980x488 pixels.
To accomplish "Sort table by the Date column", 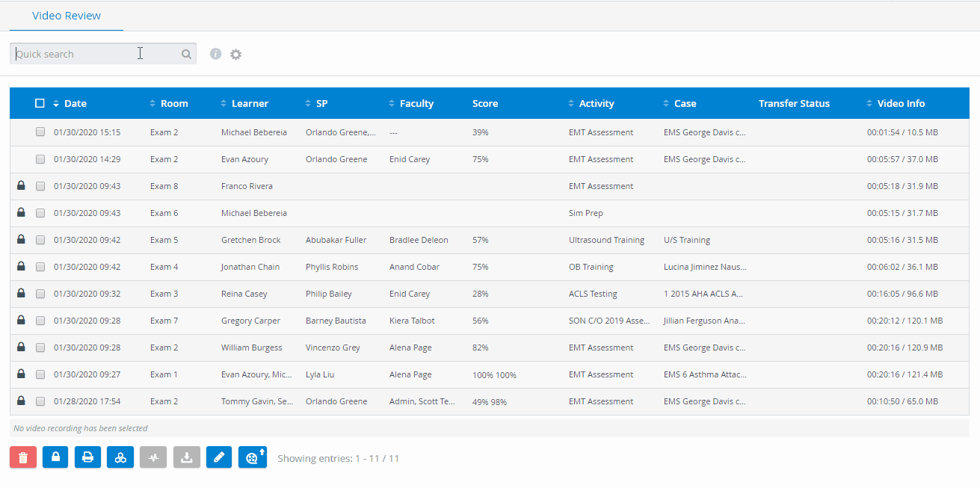I will 70,103.
